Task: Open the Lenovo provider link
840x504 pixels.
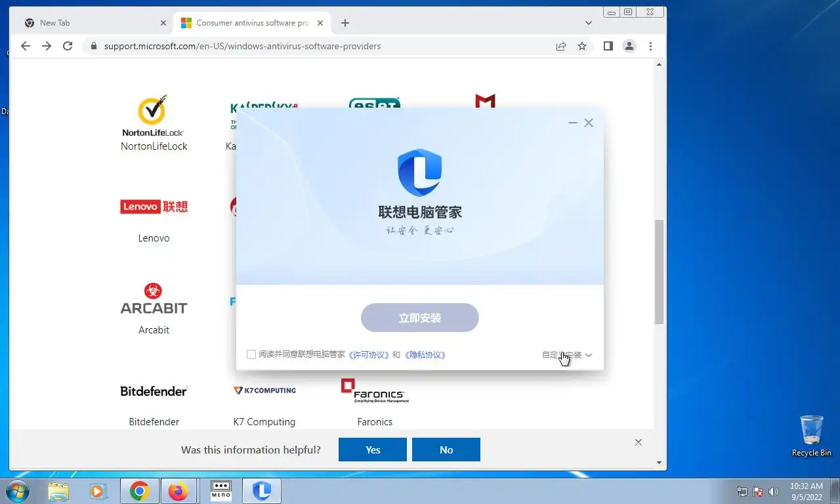Action: click(154, 238)
